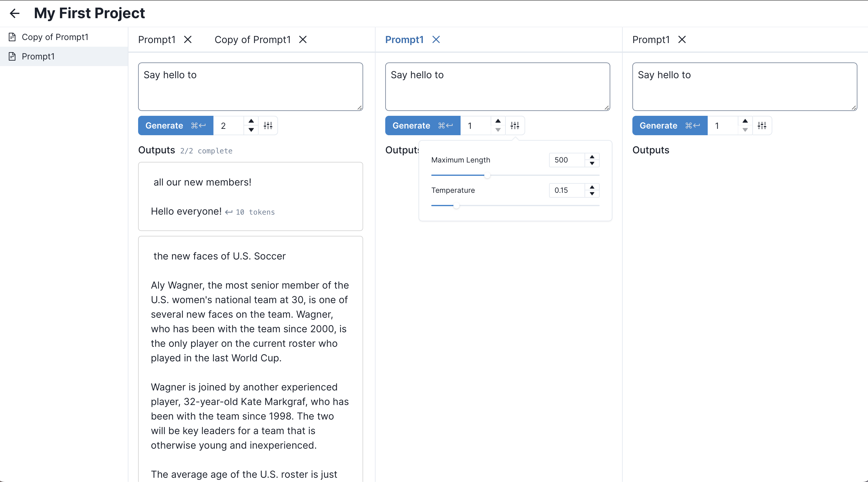The height and width of the screenshot is (482, 868).
Task: Increase the generation count in the rightmost pane
Action: [745, 121]
